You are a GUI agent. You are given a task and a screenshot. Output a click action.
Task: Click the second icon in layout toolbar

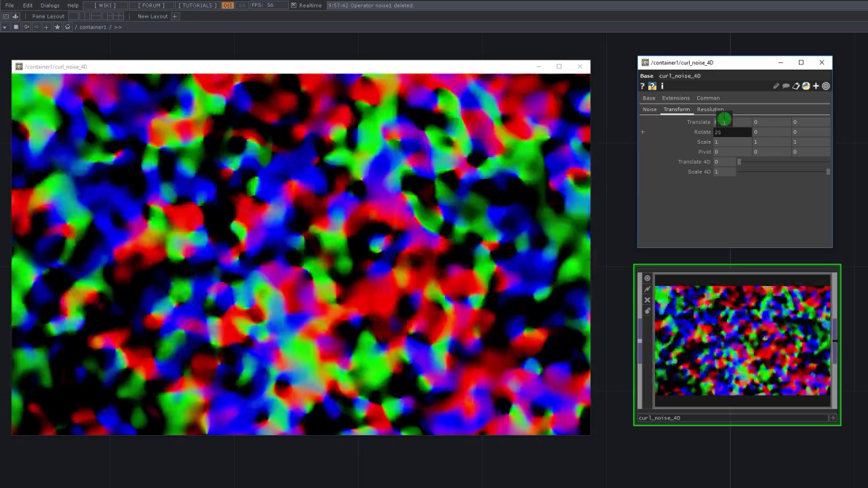[x=16, y=16]
